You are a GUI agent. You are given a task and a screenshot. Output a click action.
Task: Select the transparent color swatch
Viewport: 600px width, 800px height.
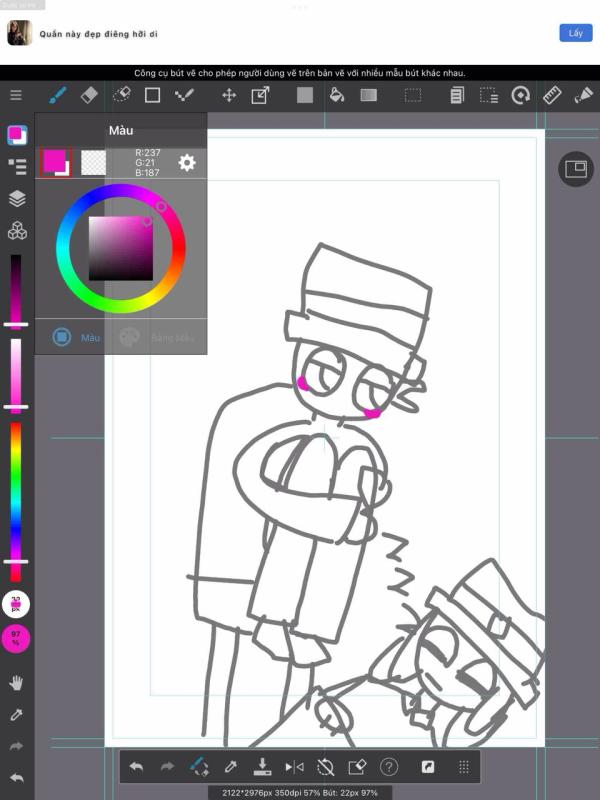(93, 163)
